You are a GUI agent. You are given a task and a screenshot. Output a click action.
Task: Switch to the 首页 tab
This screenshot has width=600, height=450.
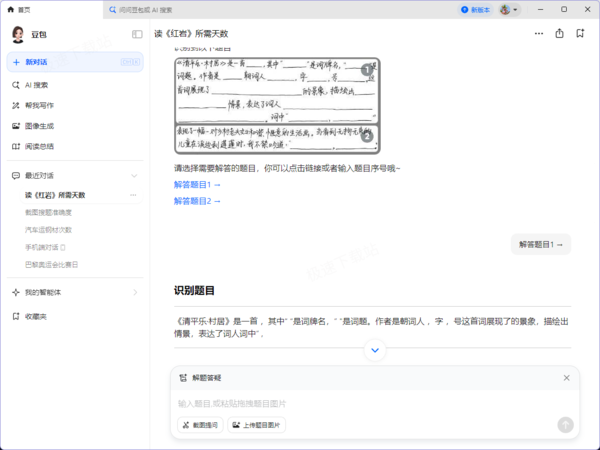click(19, 10)
